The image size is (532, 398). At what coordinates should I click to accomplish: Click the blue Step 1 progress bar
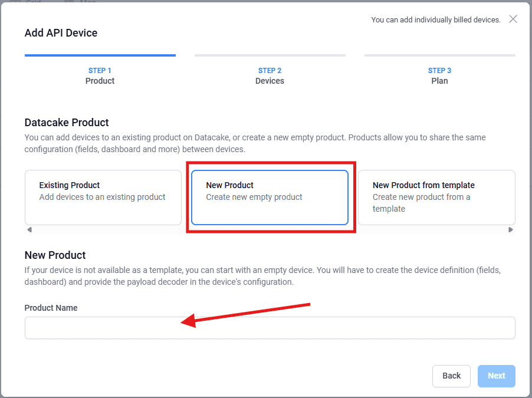point(100,55)
